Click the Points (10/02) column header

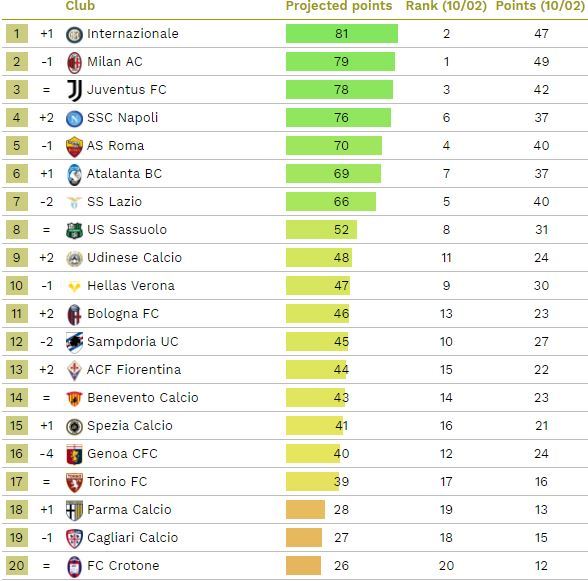540,6
